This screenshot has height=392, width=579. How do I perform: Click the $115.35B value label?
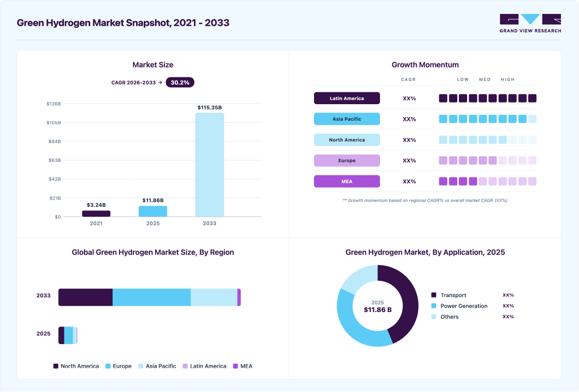[x=209, y=107]
